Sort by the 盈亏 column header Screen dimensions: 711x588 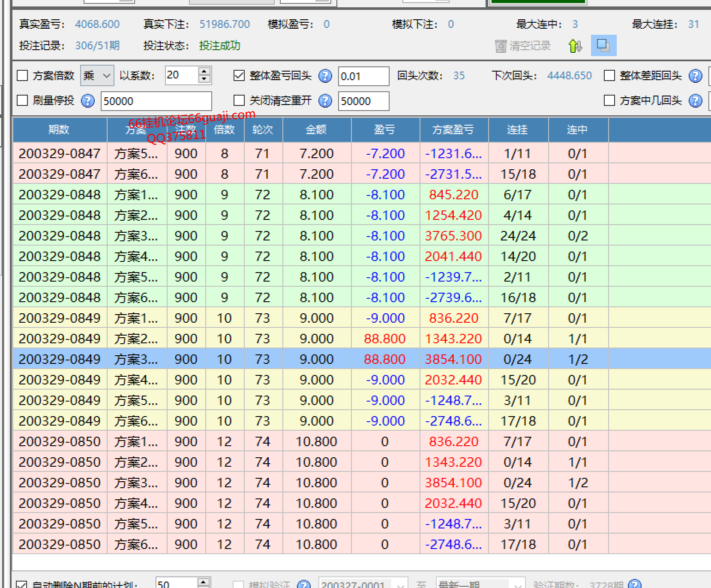[x=385, y=130]
